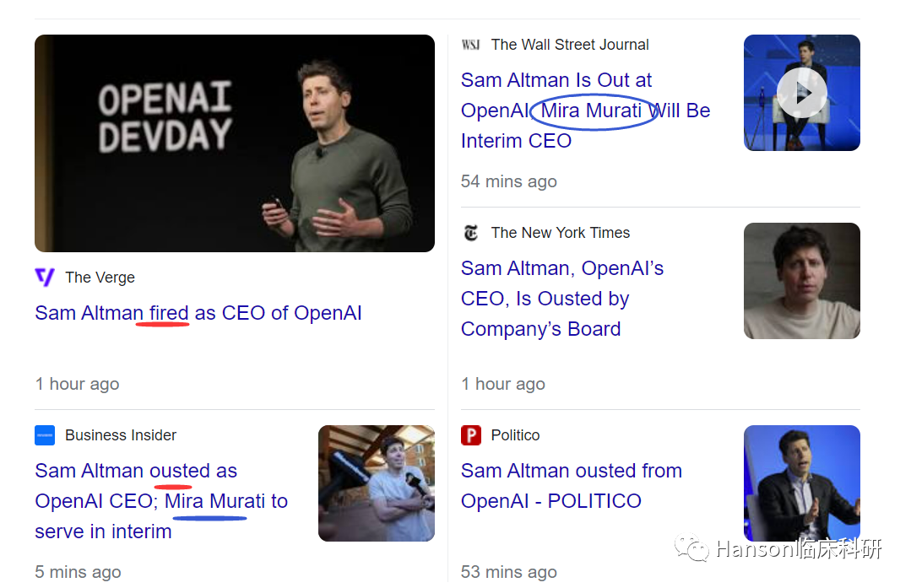The width and height of the screenshot is (911, 588).
Task: Open the "Ousted by Company's Board" headline
Action: click(x=561, y=299)
